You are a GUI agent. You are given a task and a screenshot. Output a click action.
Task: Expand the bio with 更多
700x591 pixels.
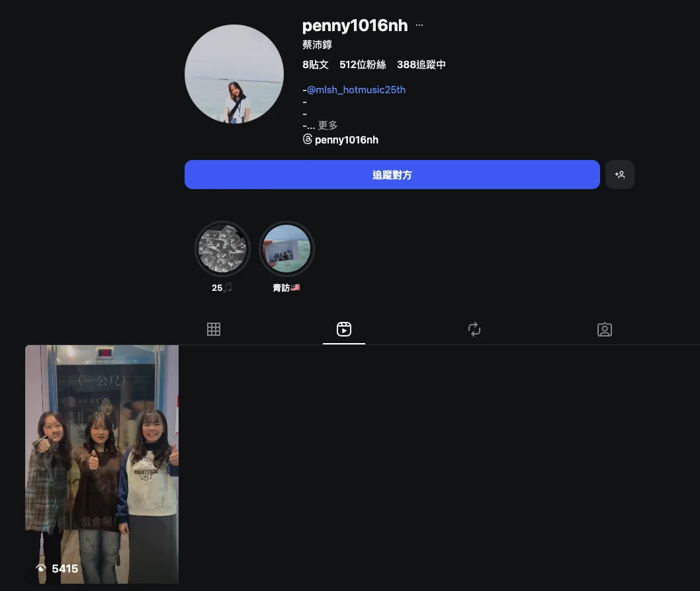tap(328, 125)
